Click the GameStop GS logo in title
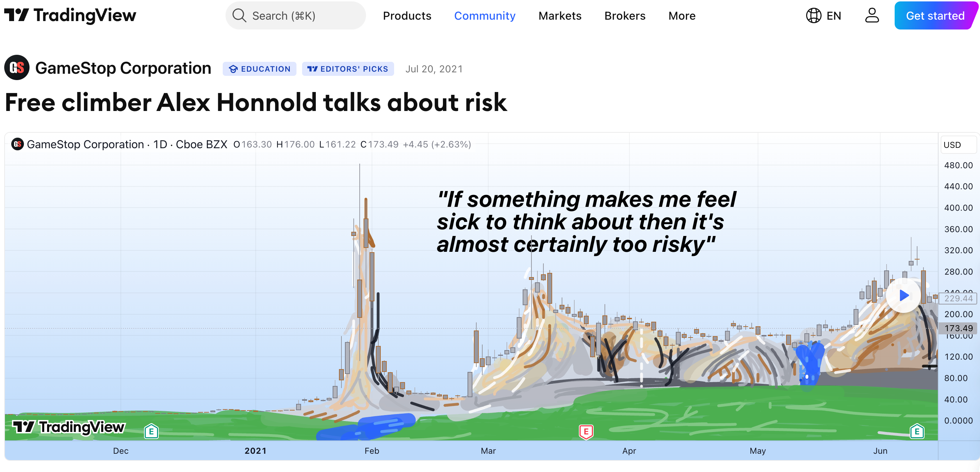 pyautogui.click(x=17, y=68)
